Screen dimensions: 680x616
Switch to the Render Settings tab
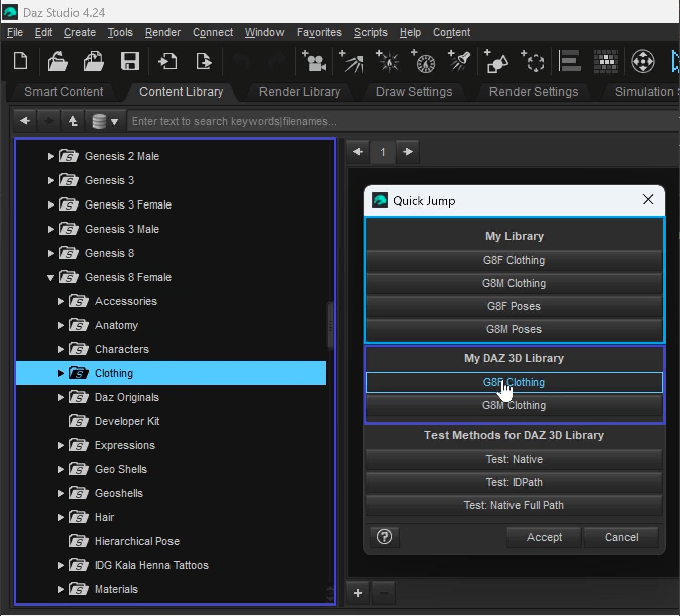coord(534,92)
